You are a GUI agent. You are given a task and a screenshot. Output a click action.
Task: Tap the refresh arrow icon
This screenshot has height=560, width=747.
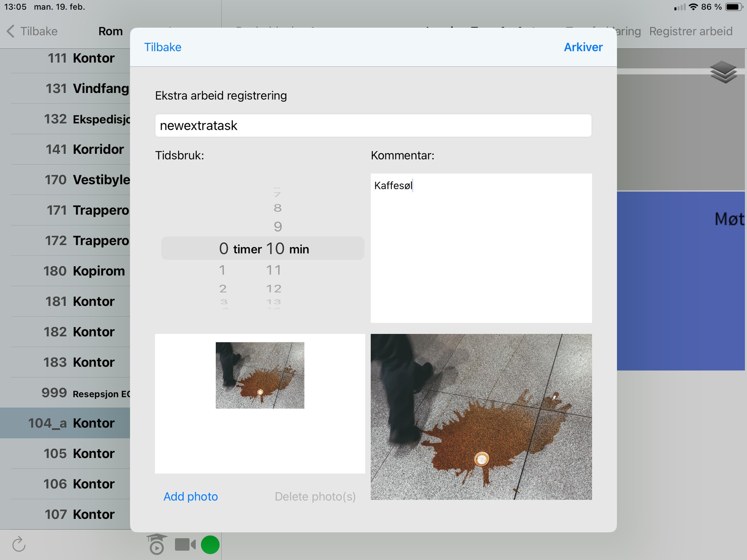[19, 544]
